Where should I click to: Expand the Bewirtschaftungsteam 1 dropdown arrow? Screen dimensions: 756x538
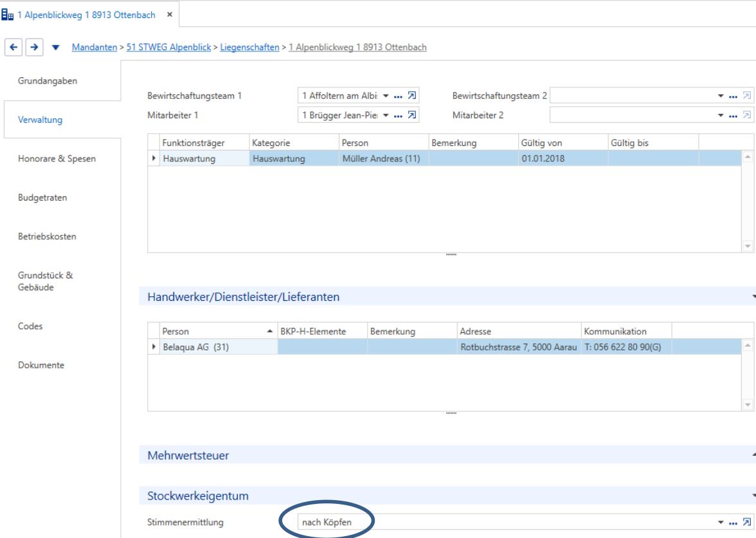[386, 96]
